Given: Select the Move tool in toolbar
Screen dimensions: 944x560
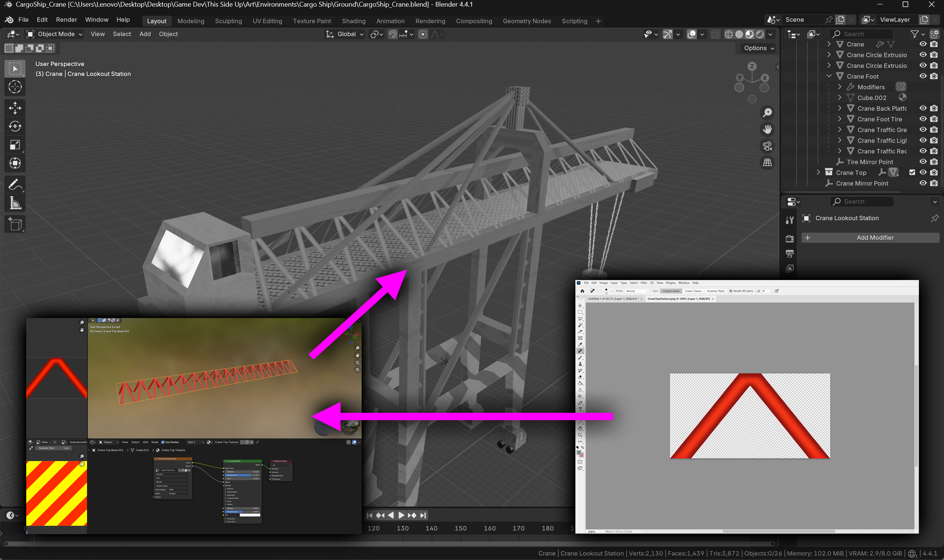Looking at the screenshot, I should point(15,108).
